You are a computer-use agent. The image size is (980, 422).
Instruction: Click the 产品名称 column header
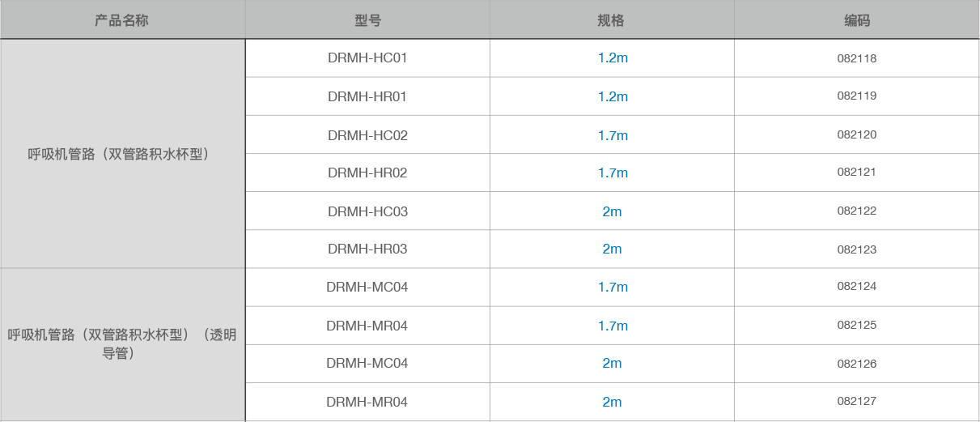[x=122, y=20]
